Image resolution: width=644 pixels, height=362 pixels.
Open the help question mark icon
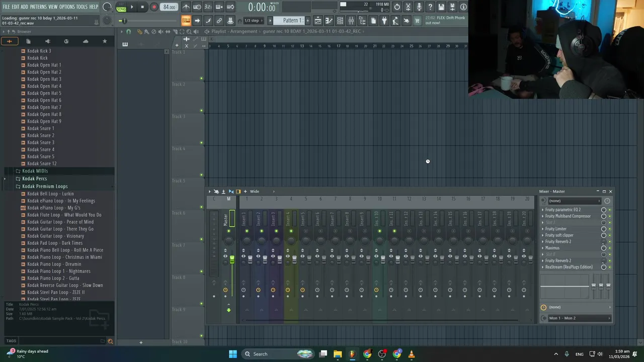click(430, 7)
